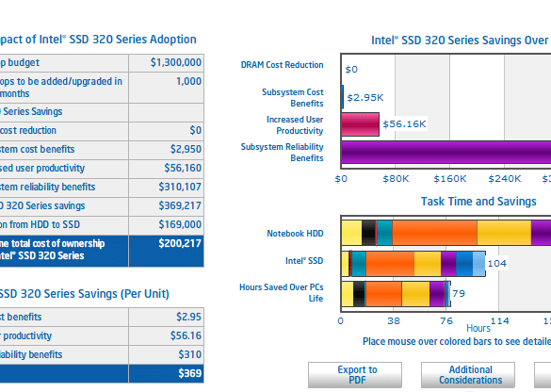Click the $2.95K chart data label
The image size is (551, 392).
[365, 97]
